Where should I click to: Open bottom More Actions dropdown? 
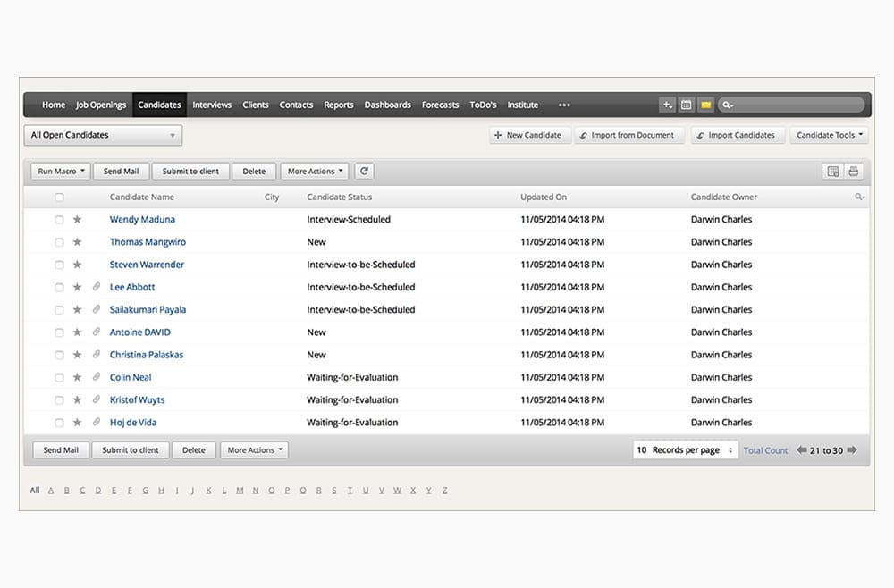[x=254, y=450]
